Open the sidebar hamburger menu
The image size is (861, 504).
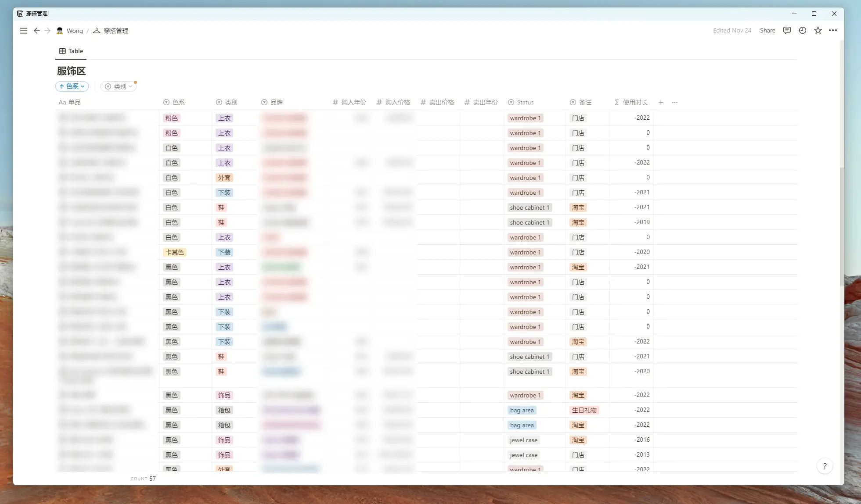[24, 31]
